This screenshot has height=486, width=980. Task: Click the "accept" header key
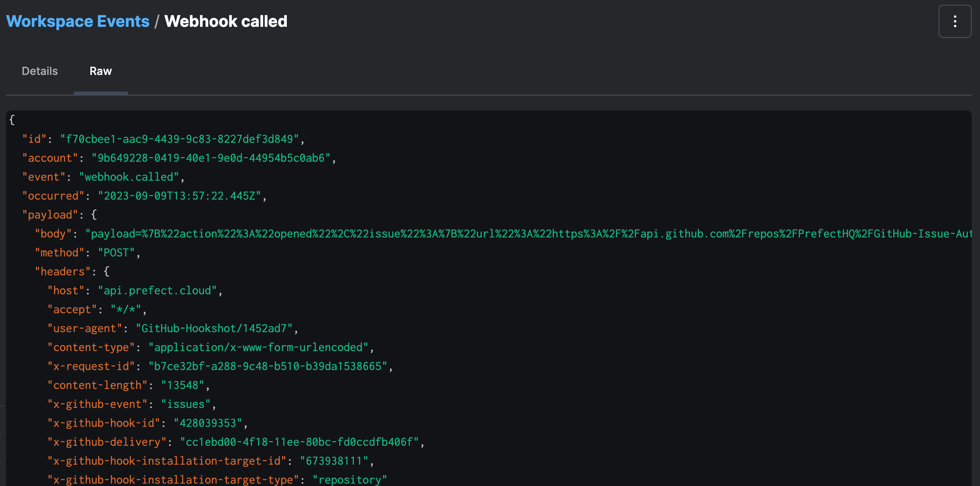point(72,309)
